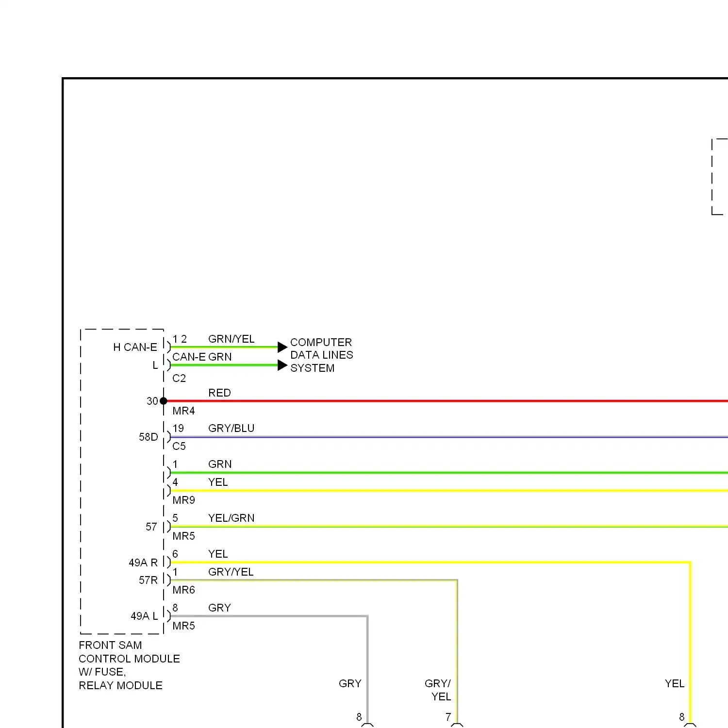Click the pin 19 number label

click(x=178, y=428)
